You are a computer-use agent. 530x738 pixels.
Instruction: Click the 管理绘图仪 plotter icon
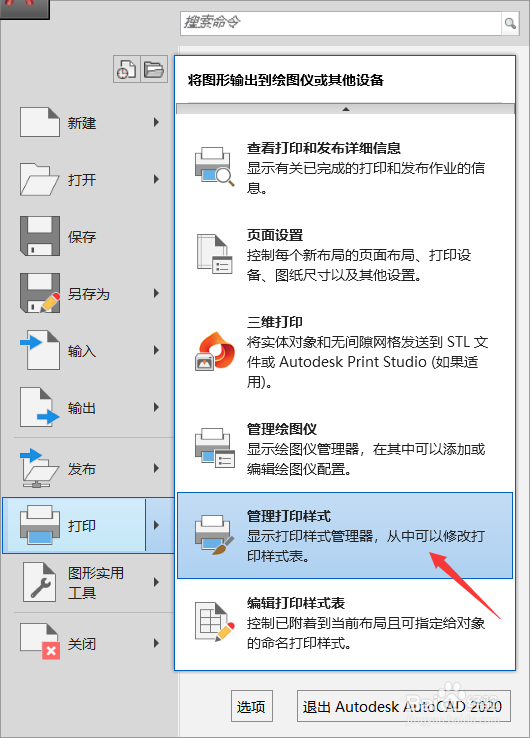click(215, 448)
